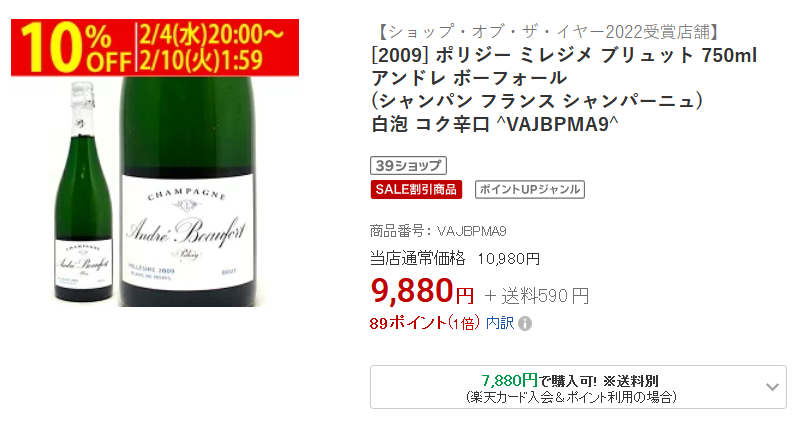Expand the 7,880円 purchase option chevron
Screen dimensions: 805x439
(772, 387)
